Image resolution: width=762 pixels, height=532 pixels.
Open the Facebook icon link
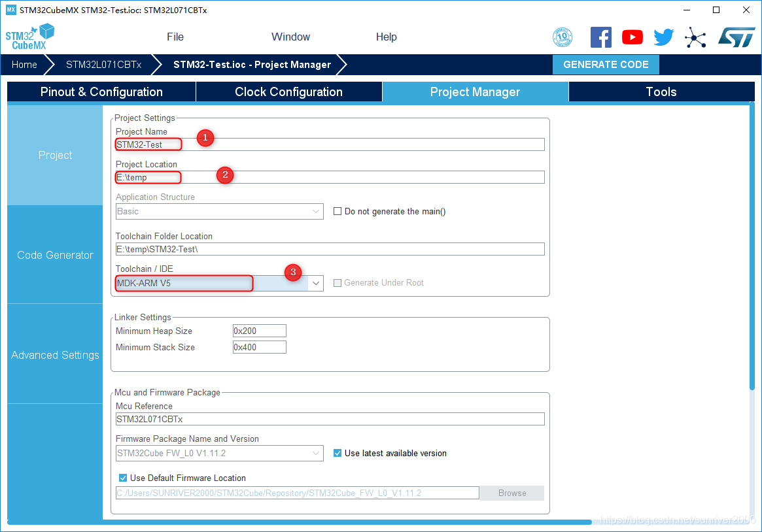point(600,37)
